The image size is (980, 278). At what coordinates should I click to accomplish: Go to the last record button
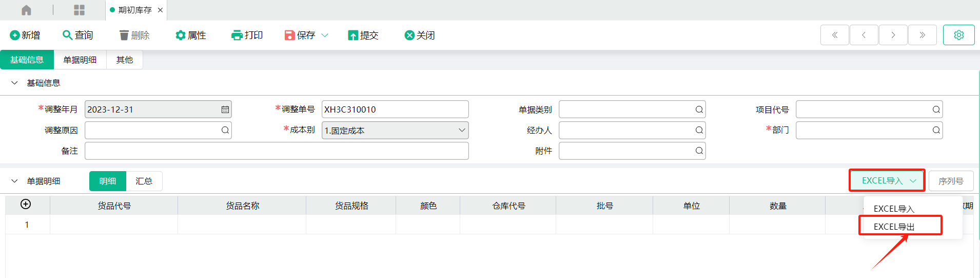pos(922,35)
